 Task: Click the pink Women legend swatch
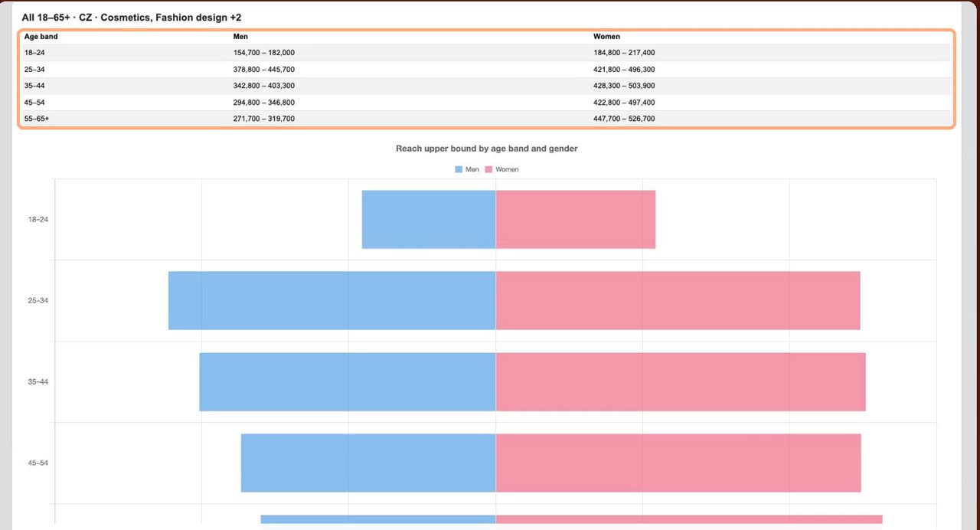pos(488,169)
